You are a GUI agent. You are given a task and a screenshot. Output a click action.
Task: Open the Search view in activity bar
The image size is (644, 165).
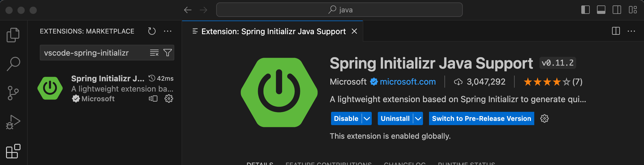click(13, 64)
